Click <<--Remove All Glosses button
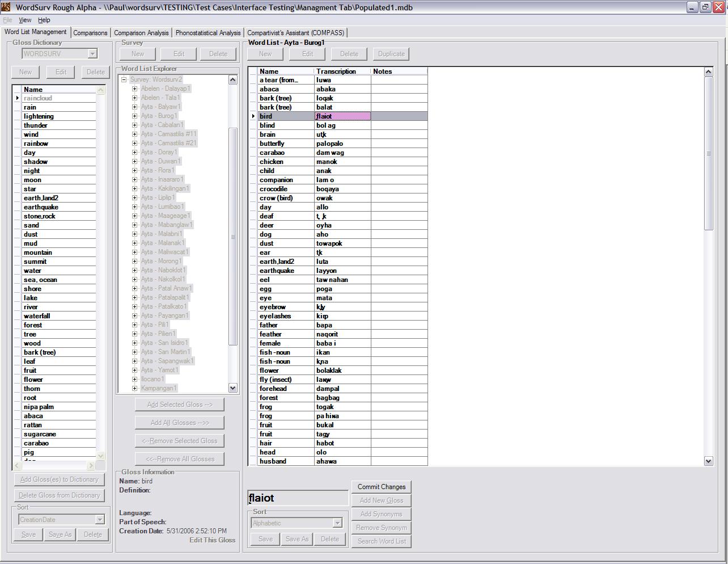 pos(180,459)
